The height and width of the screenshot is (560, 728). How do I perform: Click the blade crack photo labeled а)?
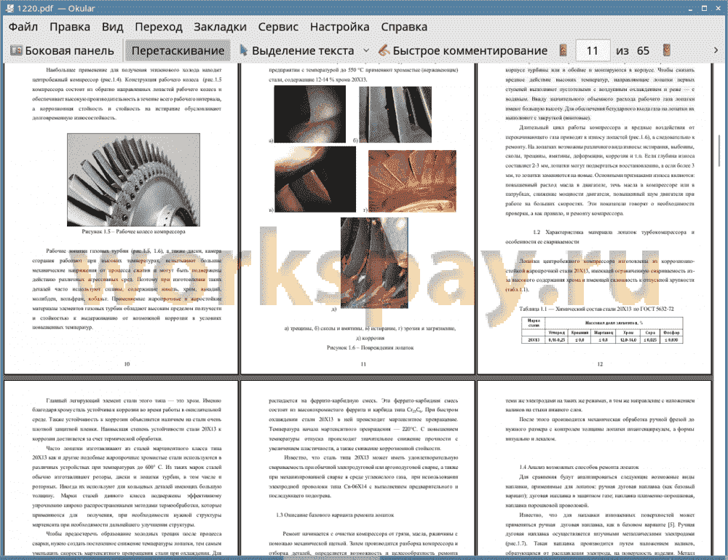pos(309,114)
